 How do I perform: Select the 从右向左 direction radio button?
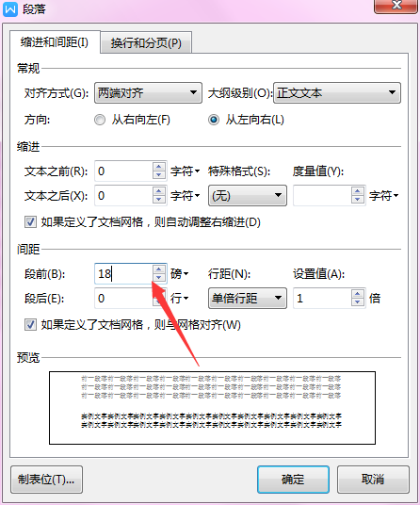point(100,120)
